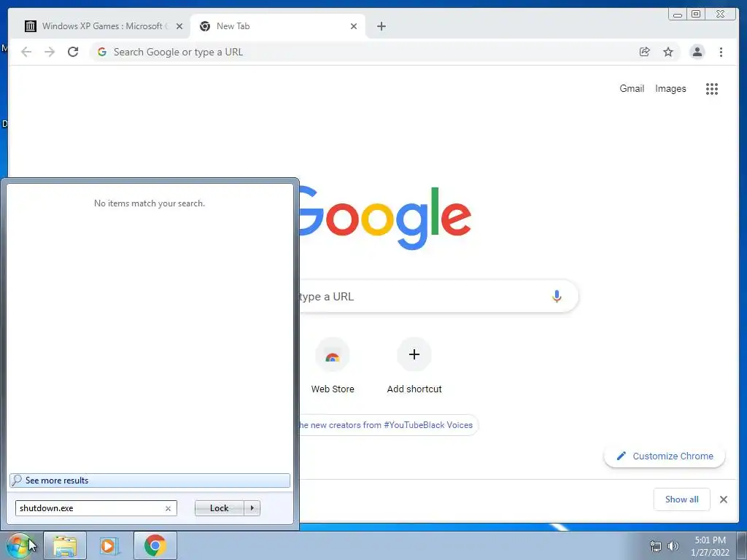The width and height of the screenshot is (747, 560).
Task: Open Windows Explorer from the taskbar
Action: pyautogui.click(x=65, y=545)
